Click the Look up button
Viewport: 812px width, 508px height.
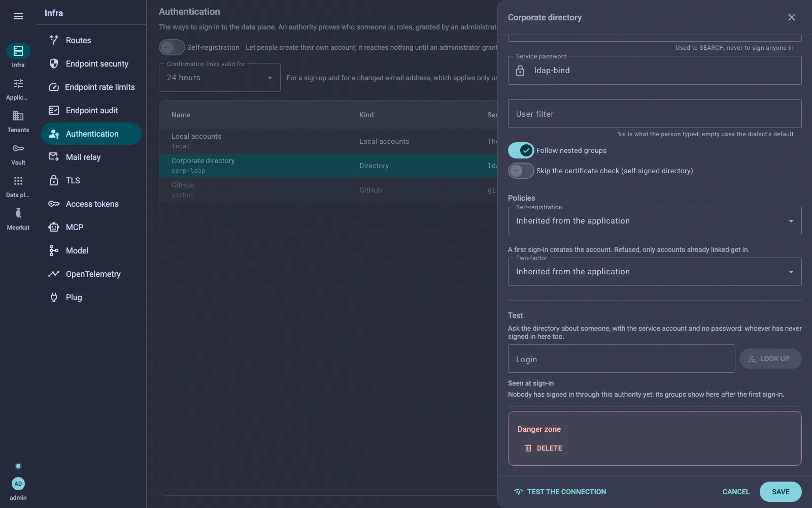[770, 359]
